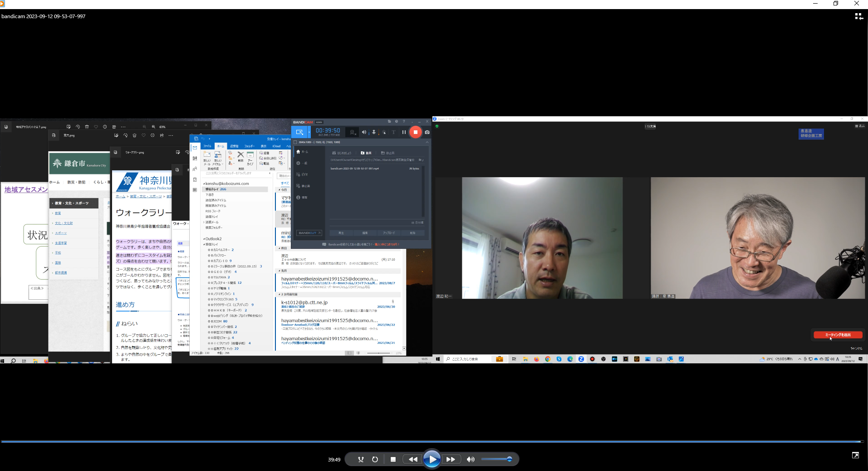Click the media player Stop button
This screenshot has height=471, width=868.
(393, 459)
